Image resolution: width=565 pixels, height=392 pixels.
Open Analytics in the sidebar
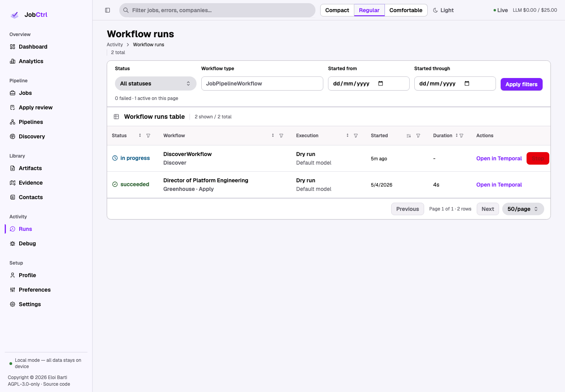46,61
